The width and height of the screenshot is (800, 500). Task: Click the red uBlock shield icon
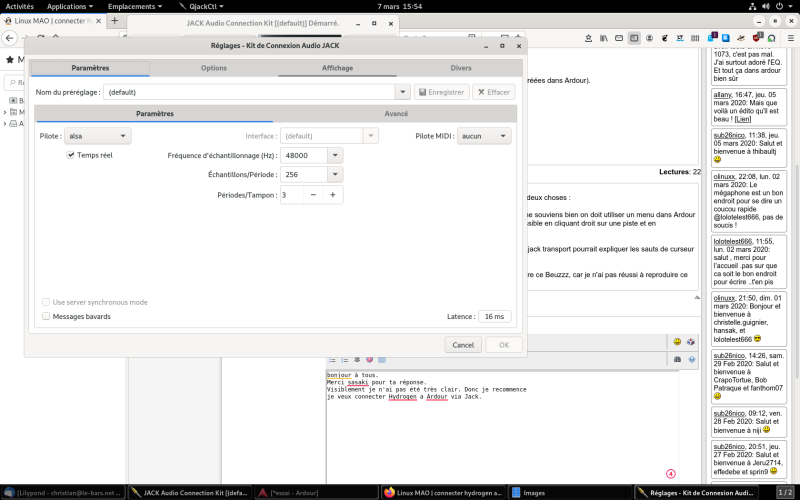(757, 37)
